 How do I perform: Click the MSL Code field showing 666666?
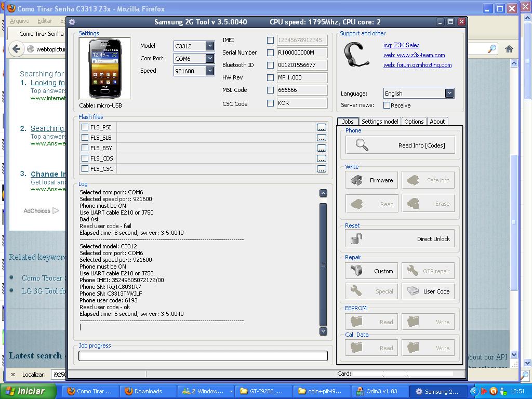[x=302, y=90]
